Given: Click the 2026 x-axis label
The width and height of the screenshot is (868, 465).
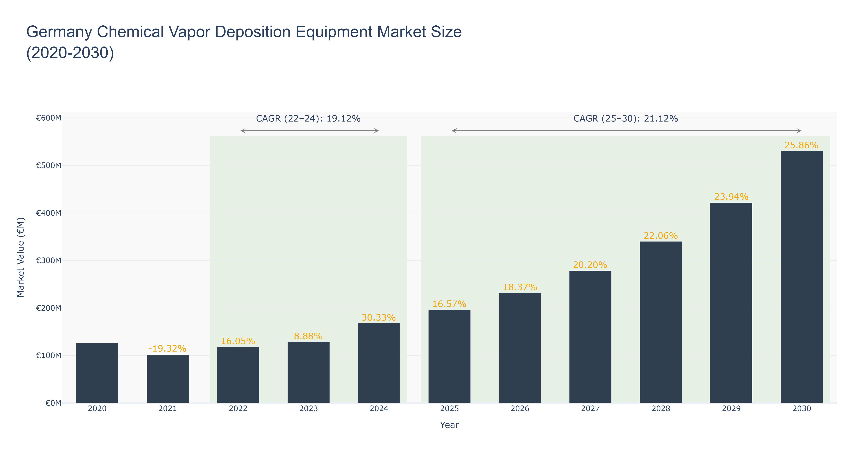Looking at the screenshot, I should coord(520,409).
